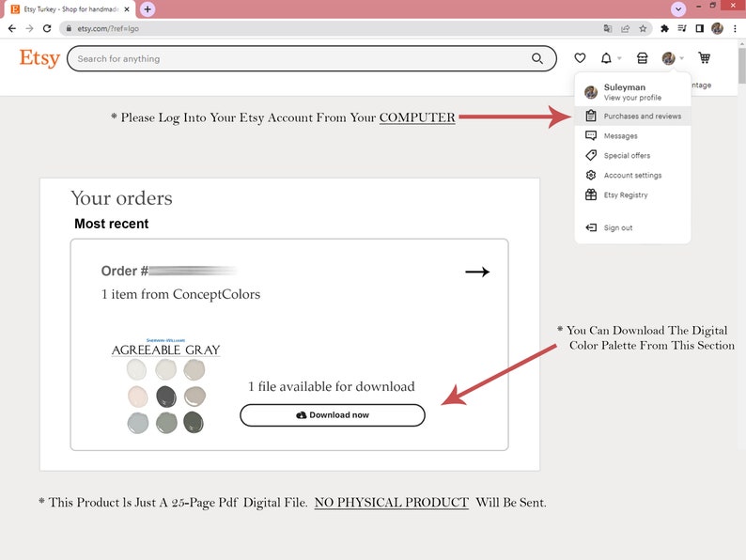Open the Chrome three-dot menu
Viewport: 746px width, 560px height.
coord(735,28)
